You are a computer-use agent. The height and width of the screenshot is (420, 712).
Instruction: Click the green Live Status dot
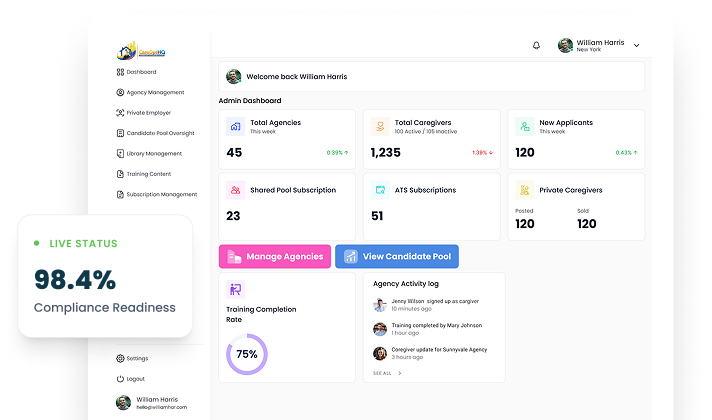click(x=36, y=243)
